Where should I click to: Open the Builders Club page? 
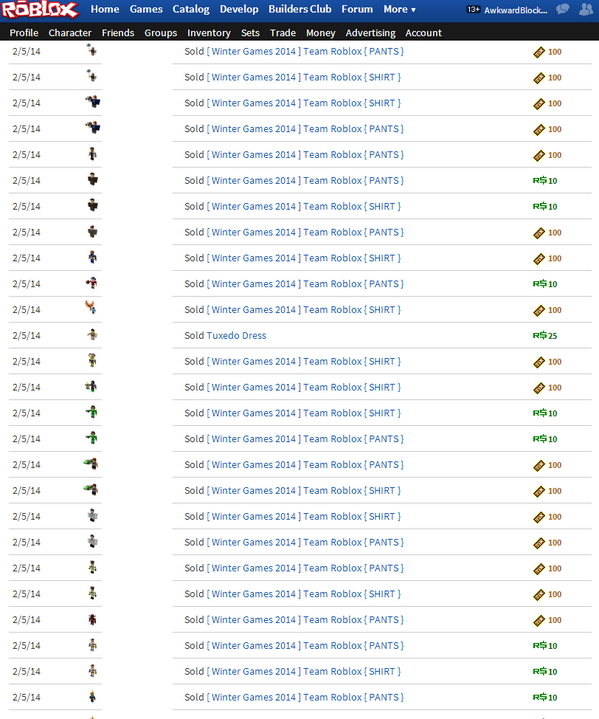click(x=300, y=9)
